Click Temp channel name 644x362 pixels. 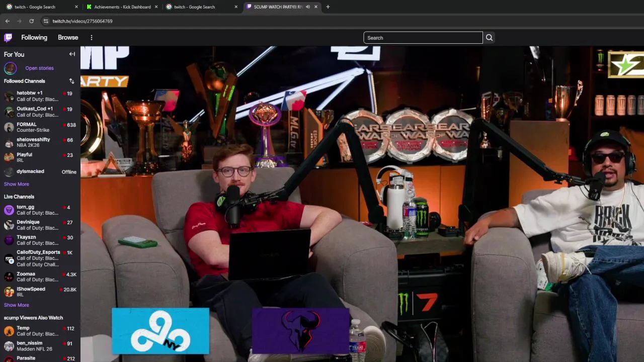click(x=23, y=328)
